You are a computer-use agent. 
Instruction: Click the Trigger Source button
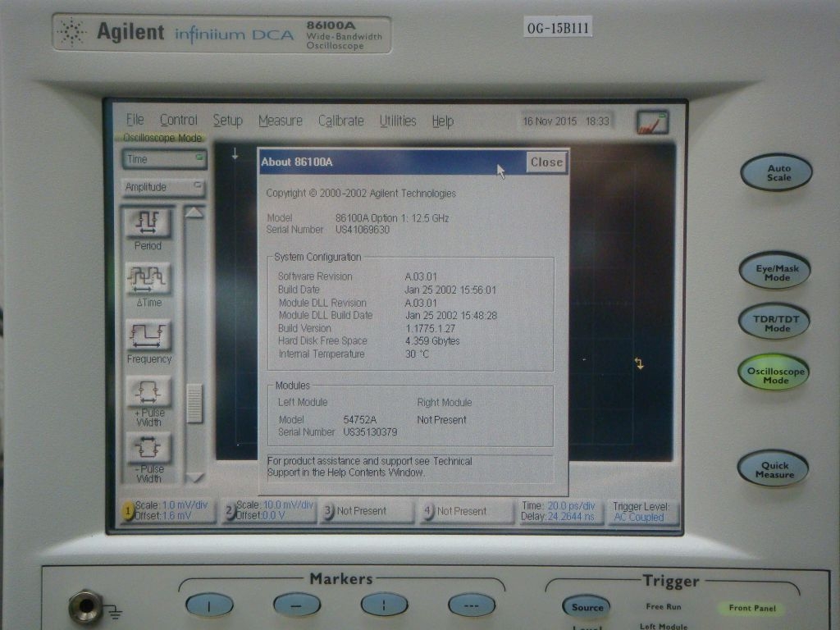(586, 607)
